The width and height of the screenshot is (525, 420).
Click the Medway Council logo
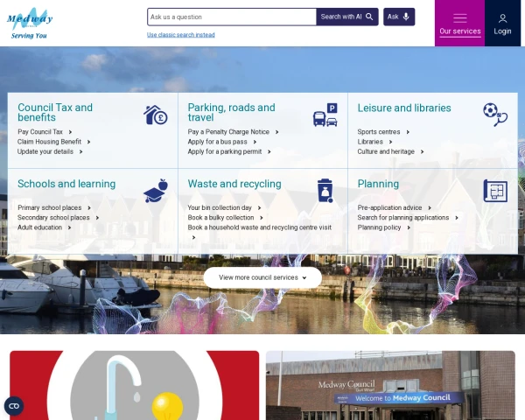pos(30,23)
